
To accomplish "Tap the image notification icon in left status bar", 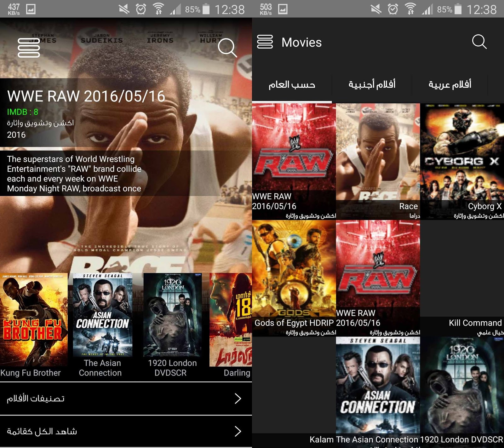I will (x=31, y=9).
